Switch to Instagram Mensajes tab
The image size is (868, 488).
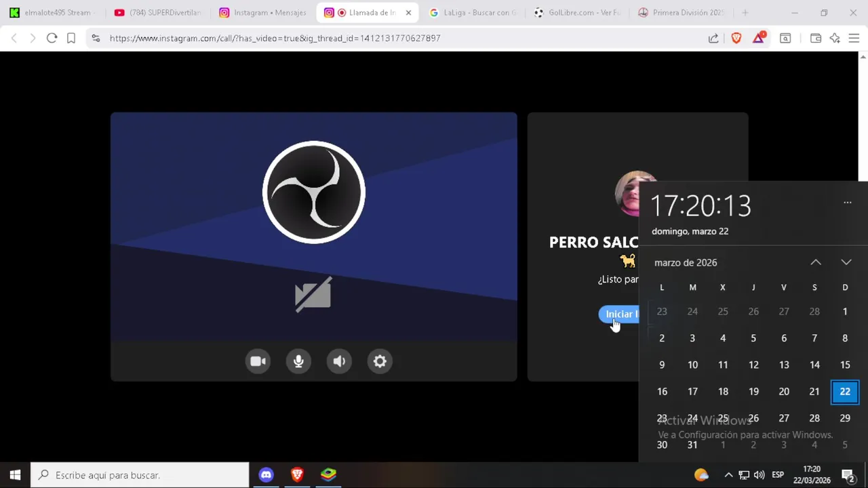coord(263,13)
